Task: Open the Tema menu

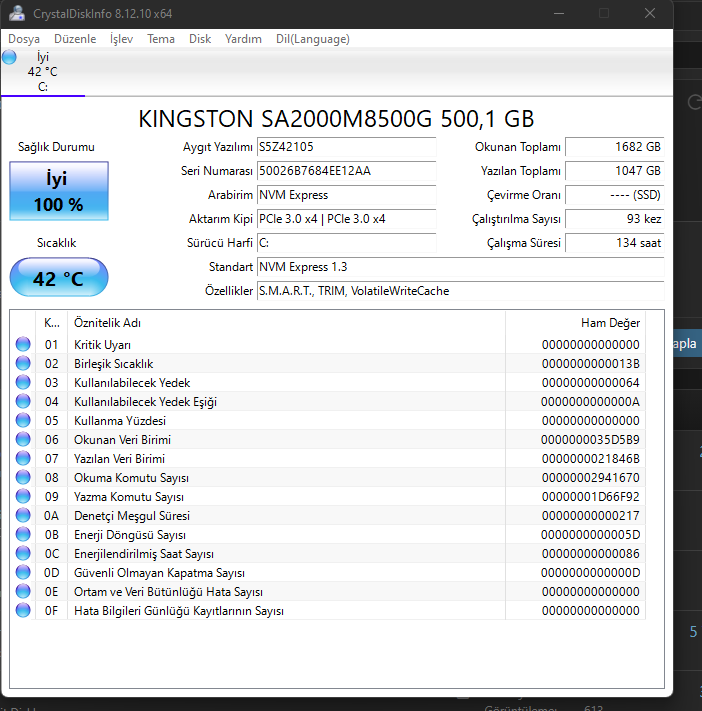Action: (x=161, y=39)
